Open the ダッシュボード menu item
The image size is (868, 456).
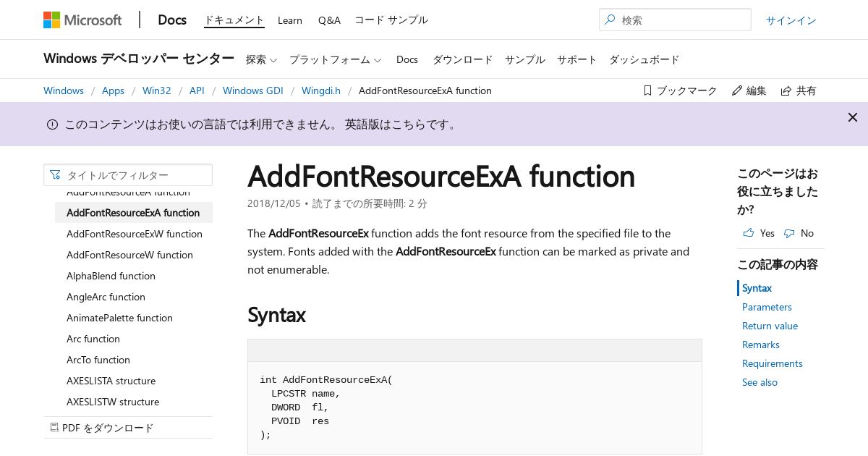[x=644, y=59]
